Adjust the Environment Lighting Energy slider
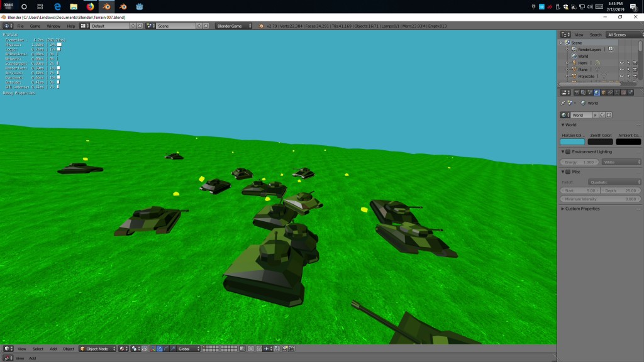 pos(579,162)
